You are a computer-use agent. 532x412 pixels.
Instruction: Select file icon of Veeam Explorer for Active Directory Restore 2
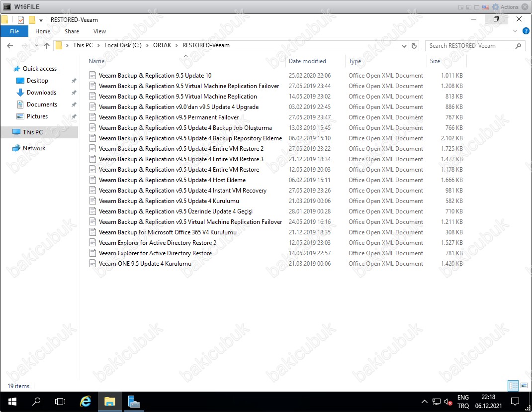tap(92, 242)
